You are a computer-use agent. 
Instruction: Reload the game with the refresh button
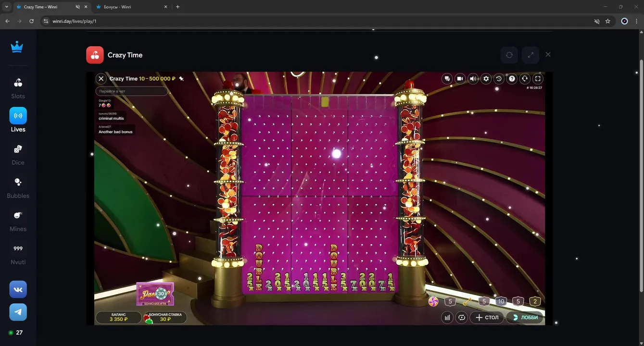[509, 55]
